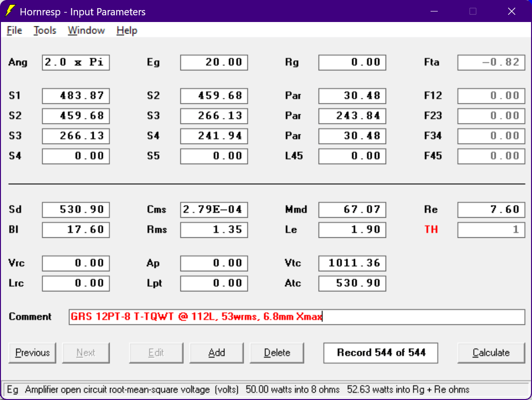
Task: Click the Edit button
Action: click(156, 353)
